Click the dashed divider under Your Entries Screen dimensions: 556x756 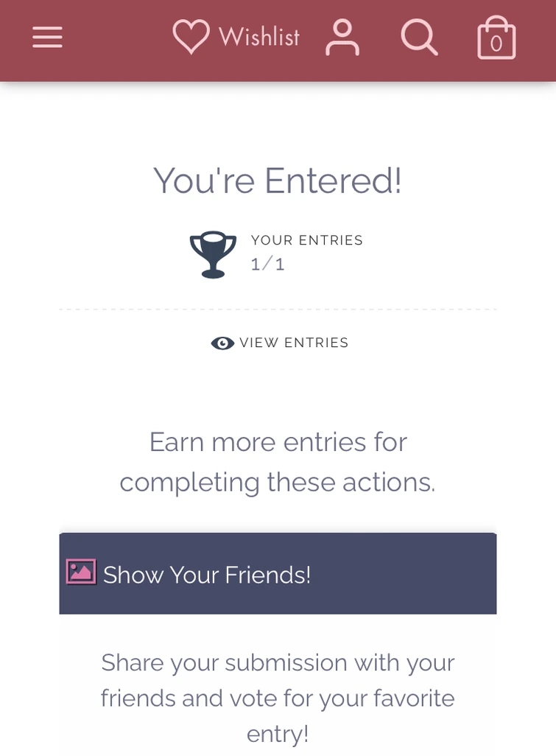click(x=278, y=309)
